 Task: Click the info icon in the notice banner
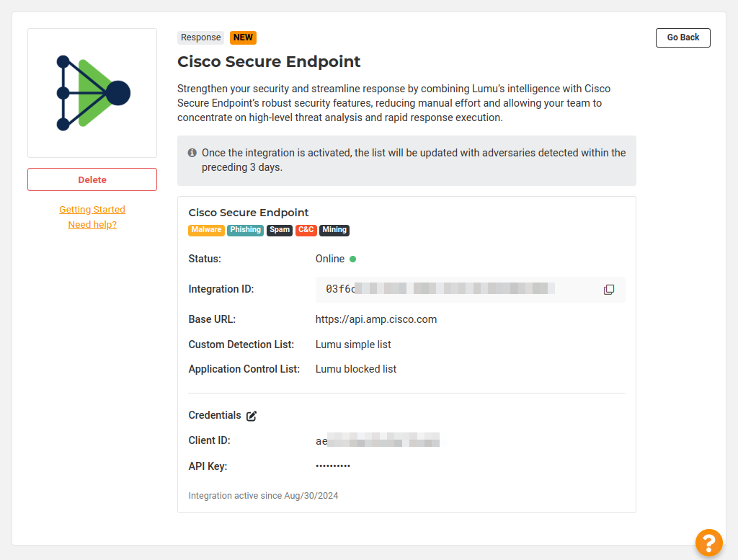coord(192,153)
